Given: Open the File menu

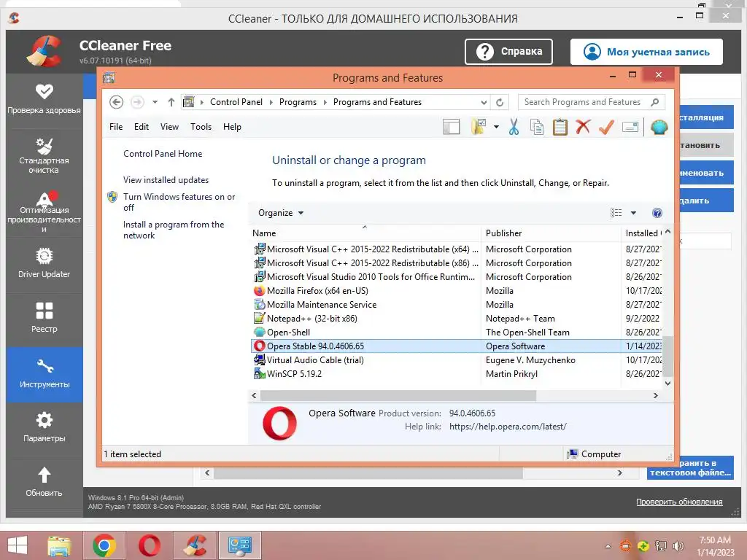Looking at the screenshot, I should (116, 127).
